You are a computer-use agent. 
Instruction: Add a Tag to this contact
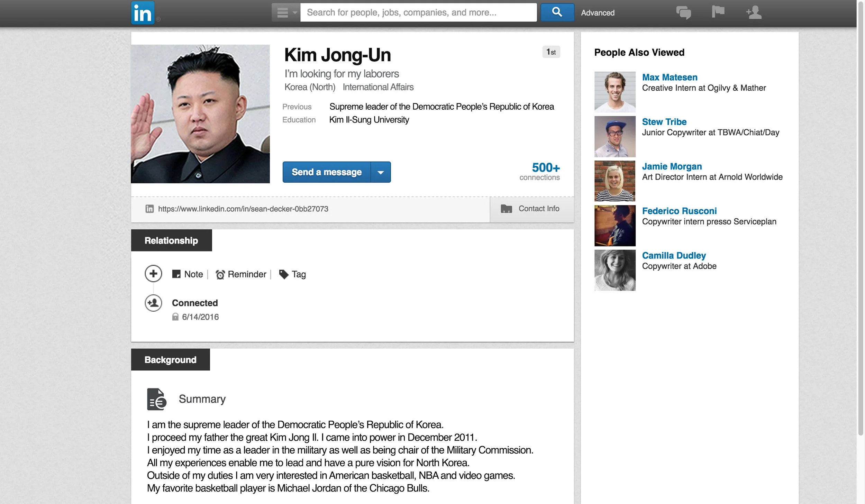click(299, 274)
